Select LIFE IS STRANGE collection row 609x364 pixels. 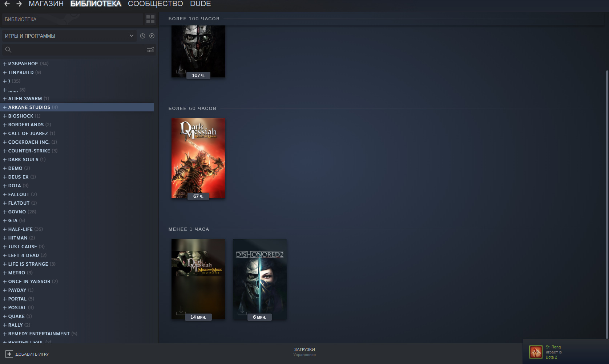point(77,264)
